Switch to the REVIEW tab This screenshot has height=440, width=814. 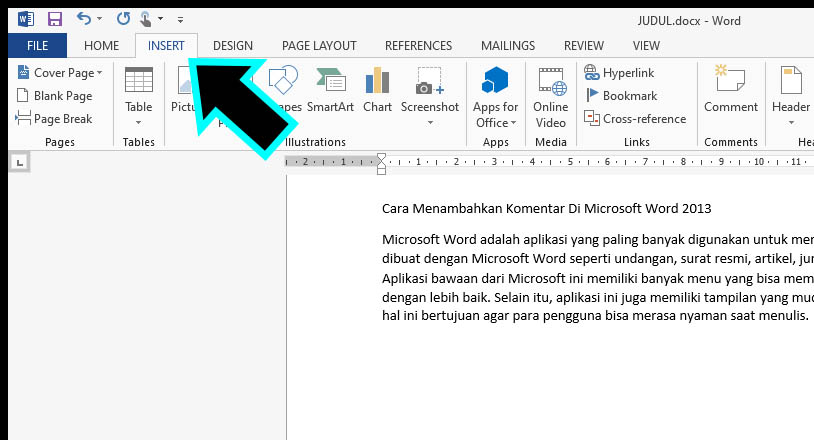[584, 46]
